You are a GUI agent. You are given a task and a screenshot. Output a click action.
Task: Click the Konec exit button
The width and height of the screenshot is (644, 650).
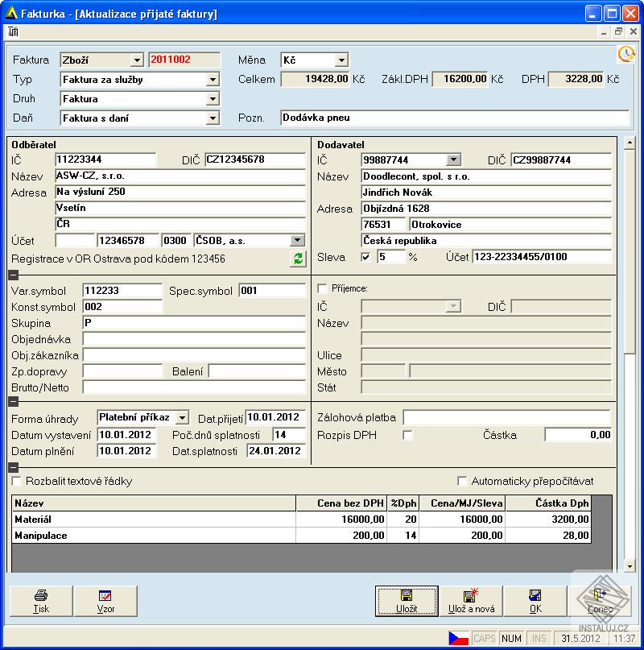(x=600, y=601)
